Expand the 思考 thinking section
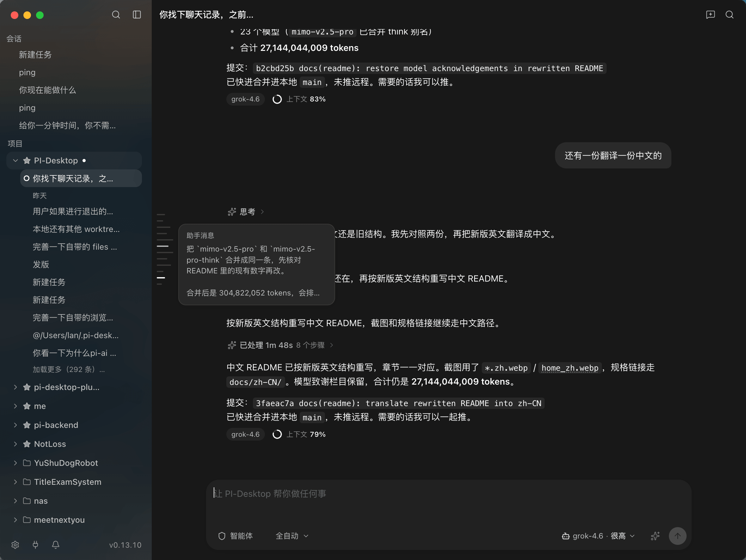The height and width of the screenshot is (560, 746). (x=246, y=212)
